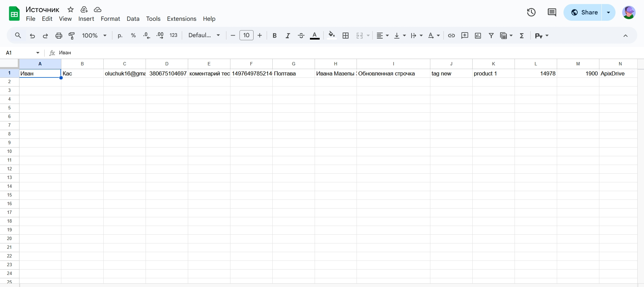Viewport: 644px width, 287px height.
Task: Open the Format menu
Action: (x=110, y=19)
